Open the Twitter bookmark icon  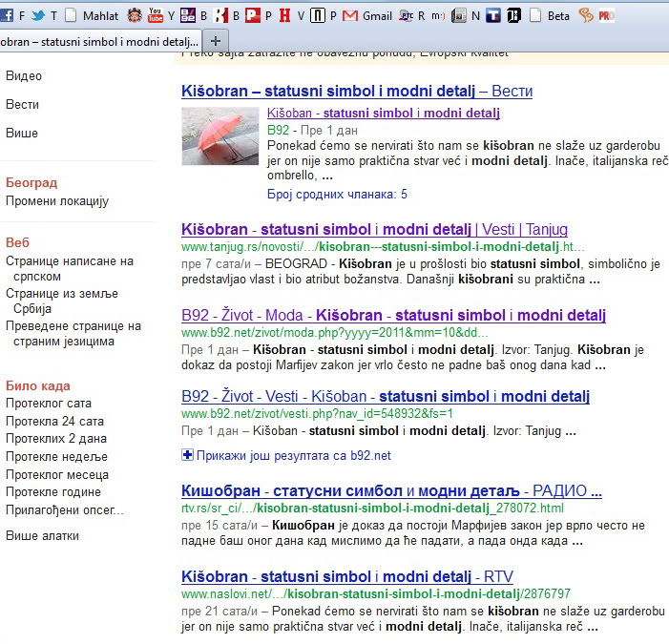(x=38, y=16)
